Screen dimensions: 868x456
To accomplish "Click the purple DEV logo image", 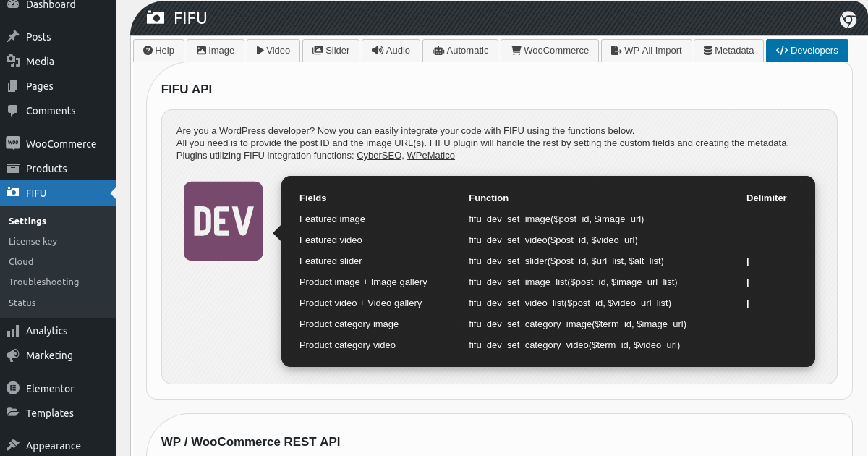I will pyautogui.click(x=224, y=221).
